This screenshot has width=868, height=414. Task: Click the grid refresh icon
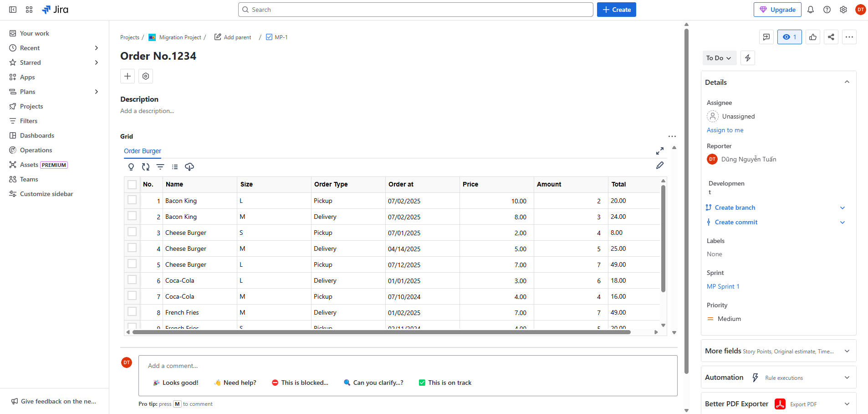[x=146, y=167]
